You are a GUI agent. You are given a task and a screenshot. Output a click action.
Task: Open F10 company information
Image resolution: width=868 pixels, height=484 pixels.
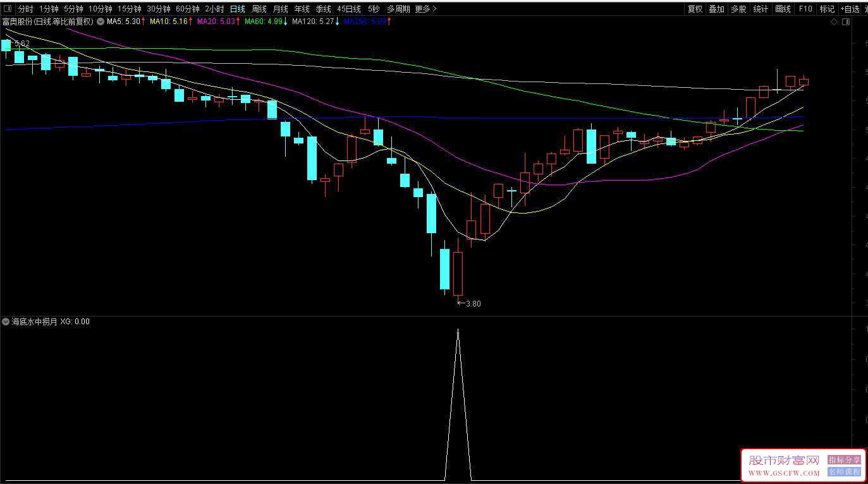(805, 9)
